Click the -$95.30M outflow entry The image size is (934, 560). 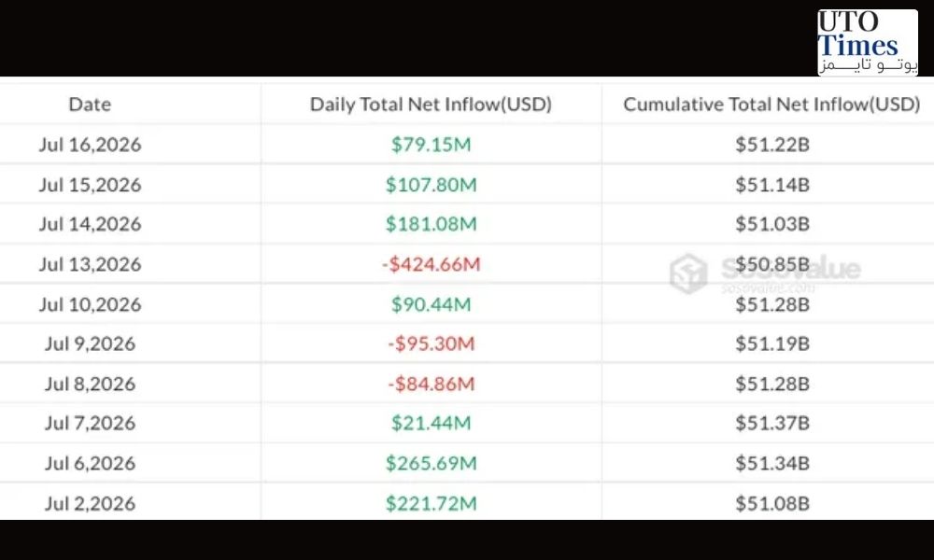tap(431, 344)
